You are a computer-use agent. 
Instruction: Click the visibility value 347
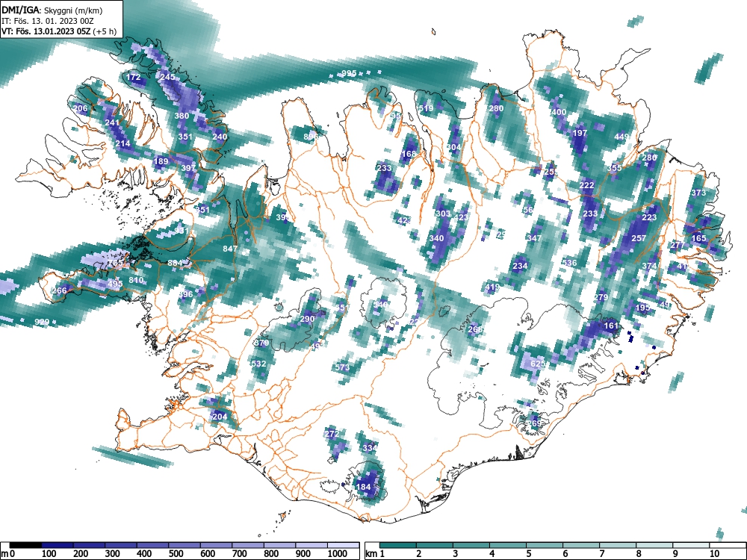(534, 238)
